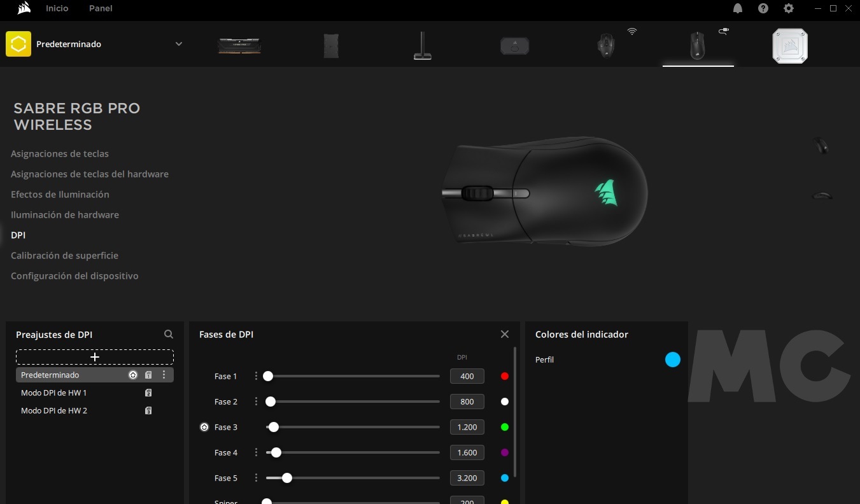The image size is (860, 504).
Task: Open the Fase 4 three-dot menu
Action: 257,452
